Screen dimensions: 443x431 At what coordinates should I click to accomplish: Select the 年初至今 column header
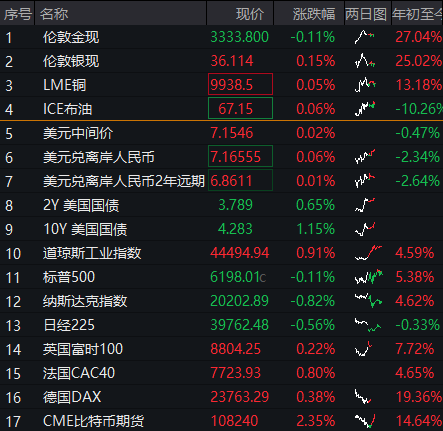tap(417, 14)
